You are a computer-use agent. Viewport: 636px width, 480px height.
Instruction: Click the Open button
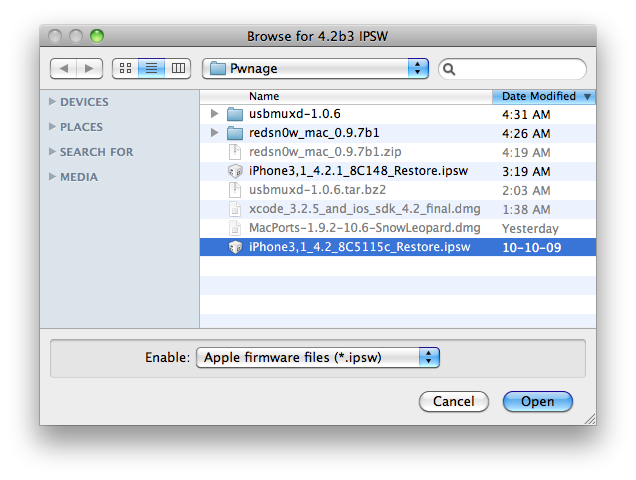537,401
